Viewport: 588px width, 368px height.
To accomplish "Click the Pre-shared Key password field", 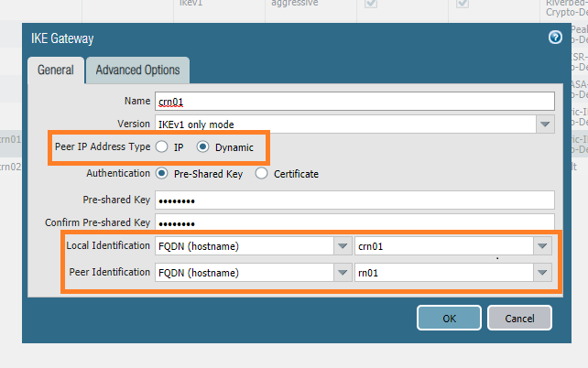I will pyautogui.click(x=355, y=200).
